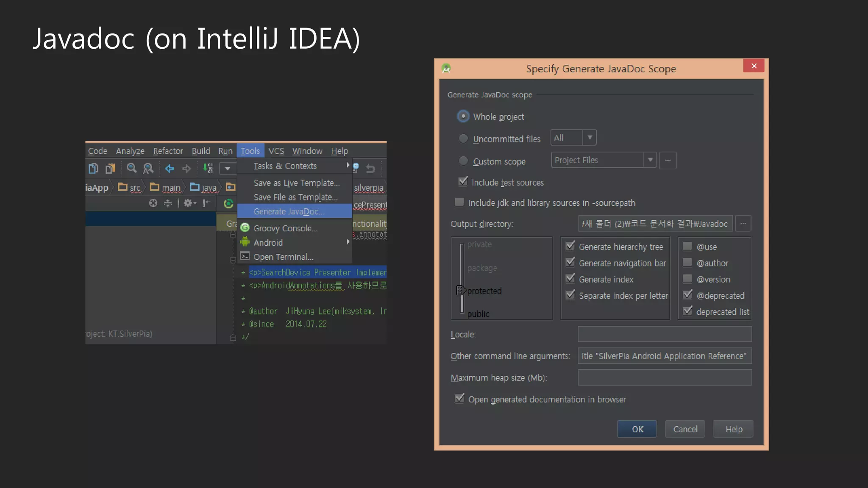Browse for output directory ellipsis button

[x=743, y=223]
